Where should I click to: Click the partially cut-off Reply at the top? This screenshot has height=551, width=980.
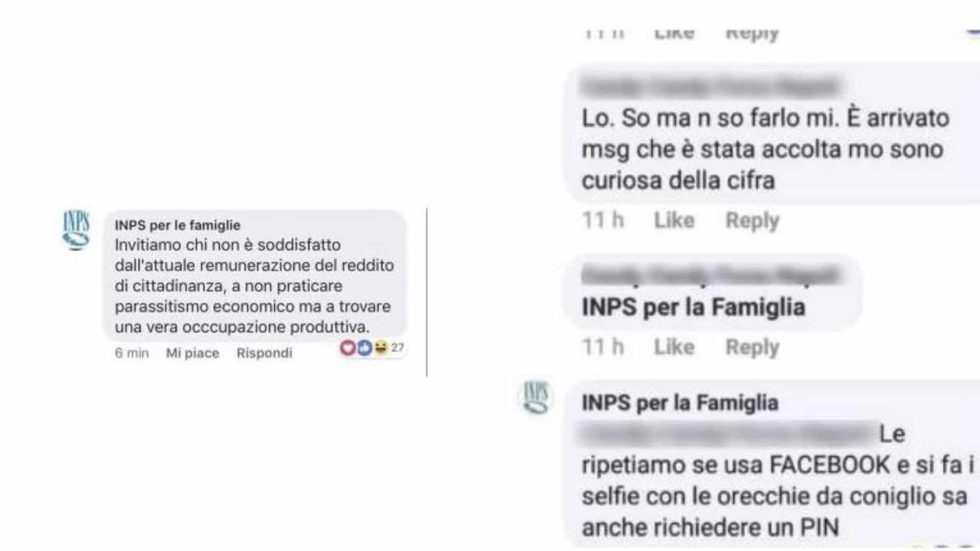pos(752,33)
